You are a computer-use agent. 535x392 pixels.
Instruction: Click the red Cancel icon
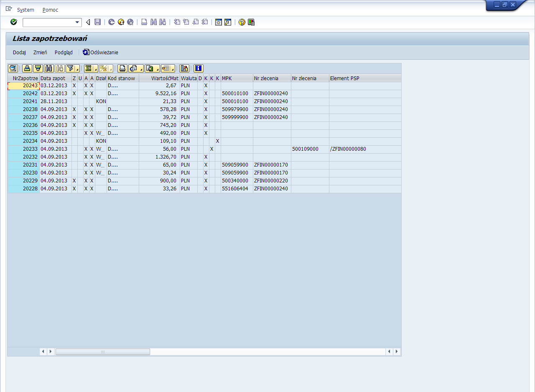(x=130, y=22)
